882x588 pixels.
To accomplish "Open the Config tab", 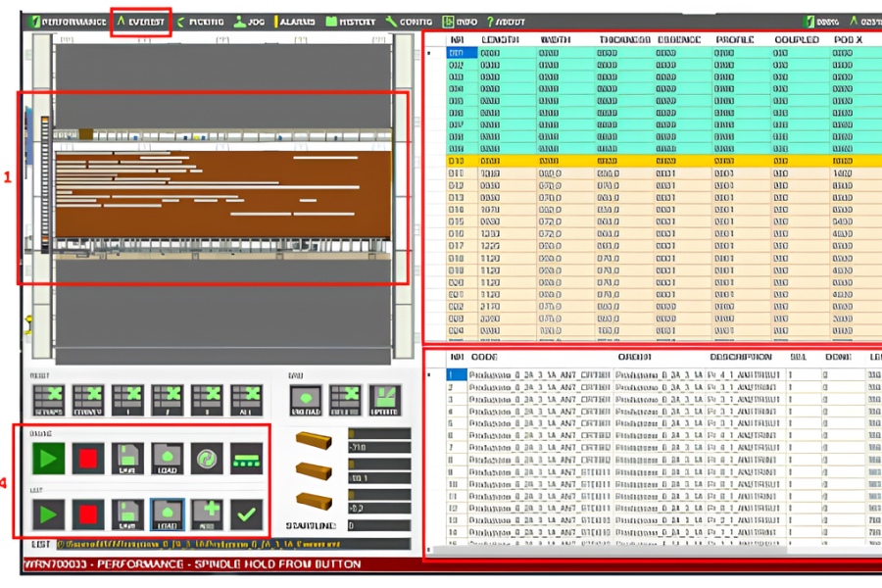I will pos(409,22).
